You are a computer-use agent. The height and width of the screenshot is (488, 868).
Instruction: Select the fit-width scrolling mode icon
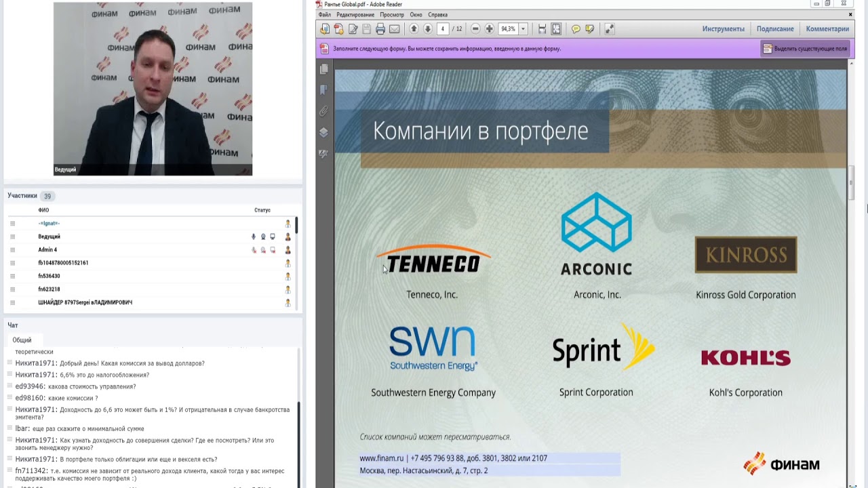coord(542,29)
